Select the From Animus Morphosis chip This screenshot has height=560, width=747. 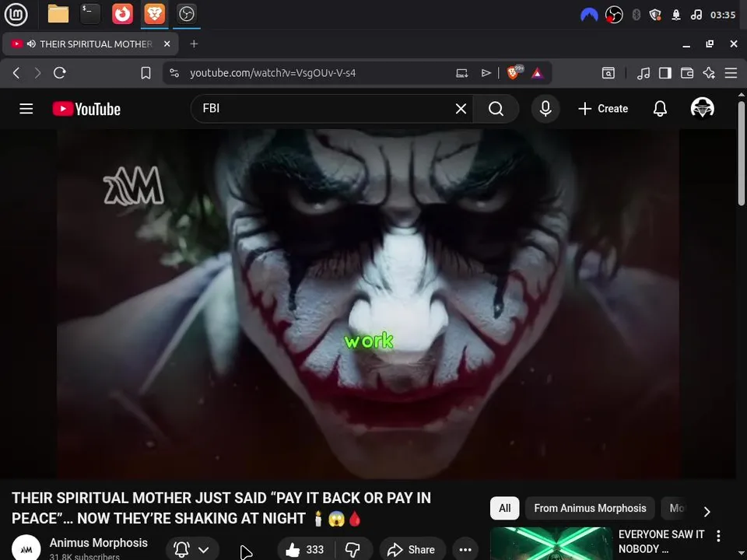pos(590,508)
